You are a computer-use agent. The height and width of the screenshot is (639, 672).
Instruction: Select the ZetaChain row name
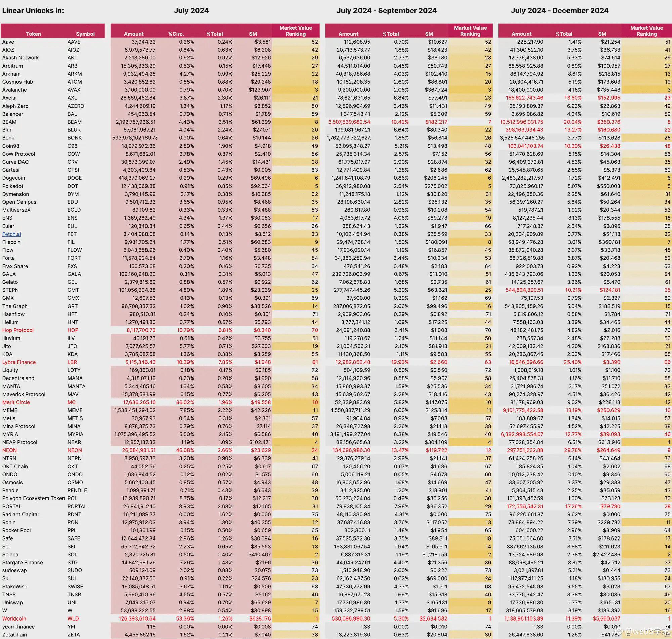pos(14,635)
